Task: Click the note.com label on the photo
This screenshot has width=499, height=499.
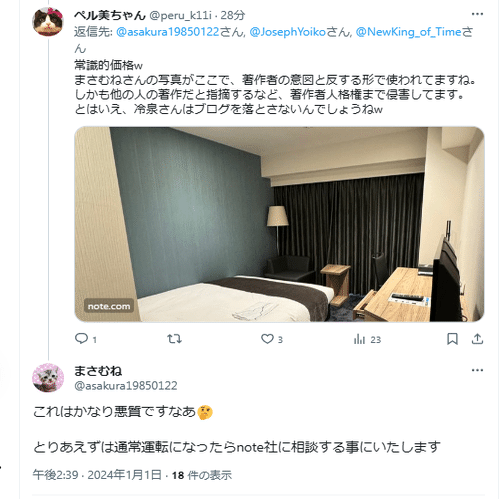Action: 109,306
